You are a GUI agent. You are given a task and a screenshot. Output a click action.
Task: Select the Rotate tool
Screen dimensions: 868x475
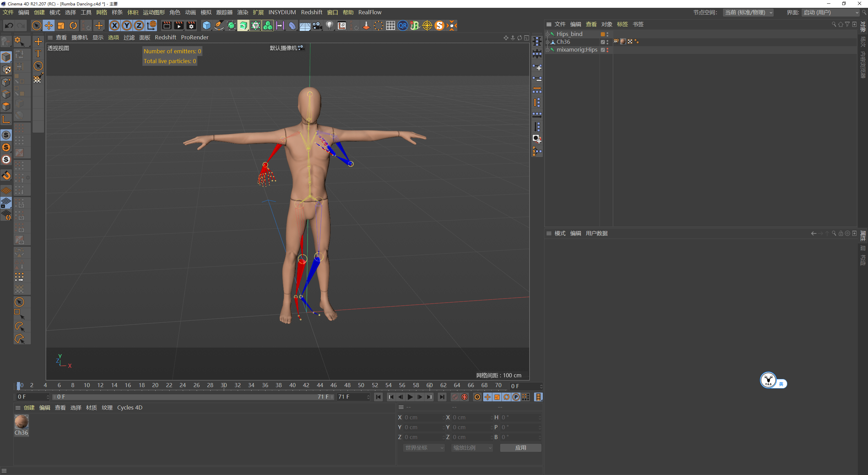click(73, 25)
